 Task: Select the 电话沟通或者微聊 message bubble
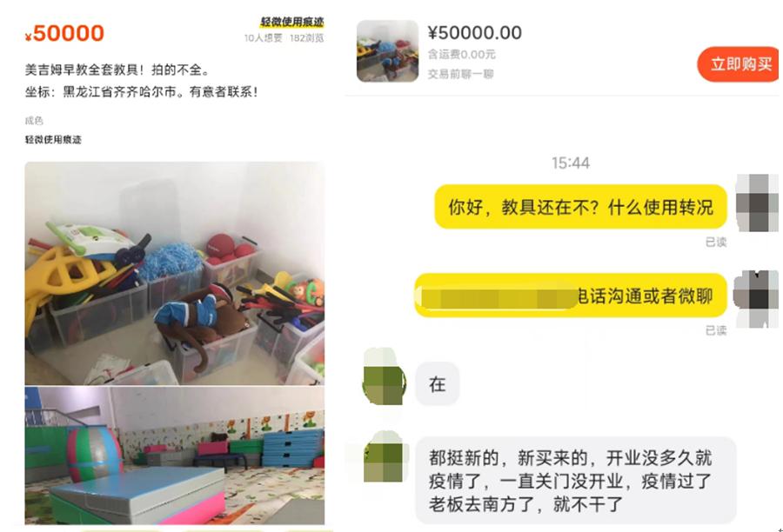click(x=571, y=296)
